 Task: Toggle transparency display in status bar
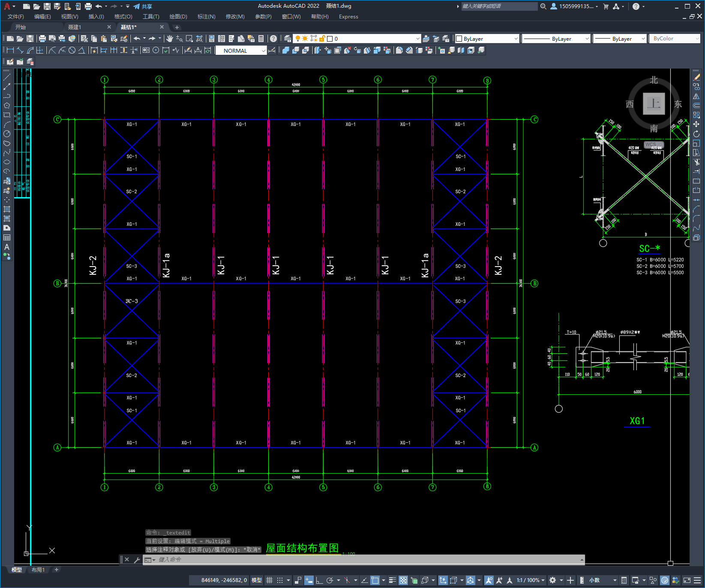tap(403, 580)
